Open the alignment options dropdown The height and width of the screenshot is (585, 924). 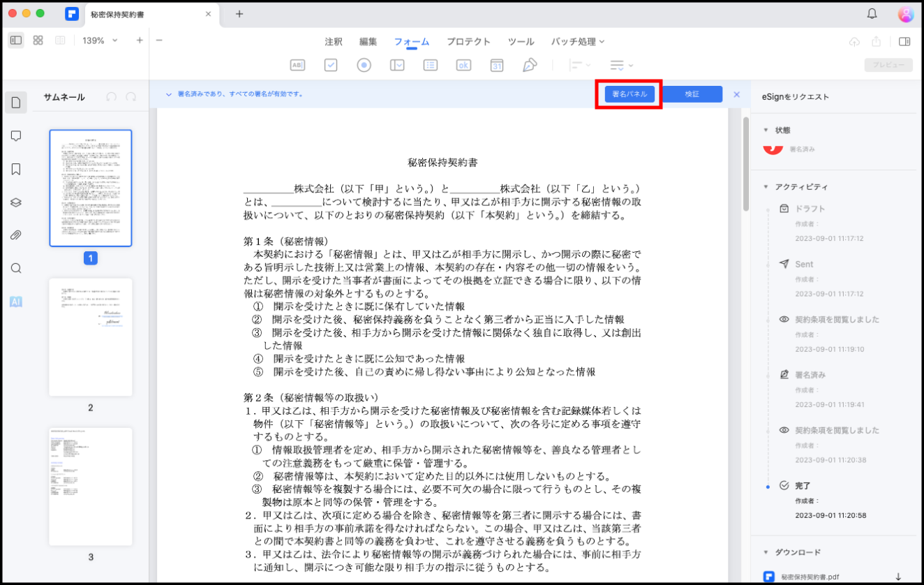[x=579, y=65]
